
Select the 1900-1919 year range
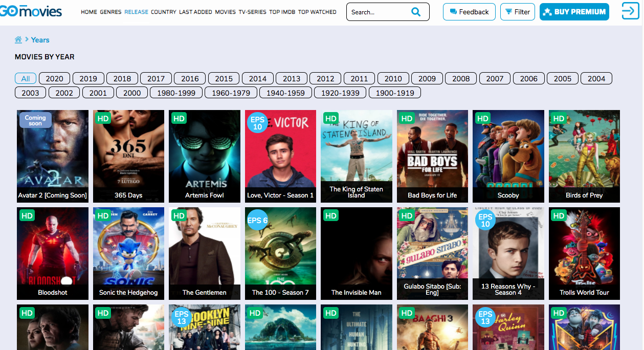tap(395, 93)
